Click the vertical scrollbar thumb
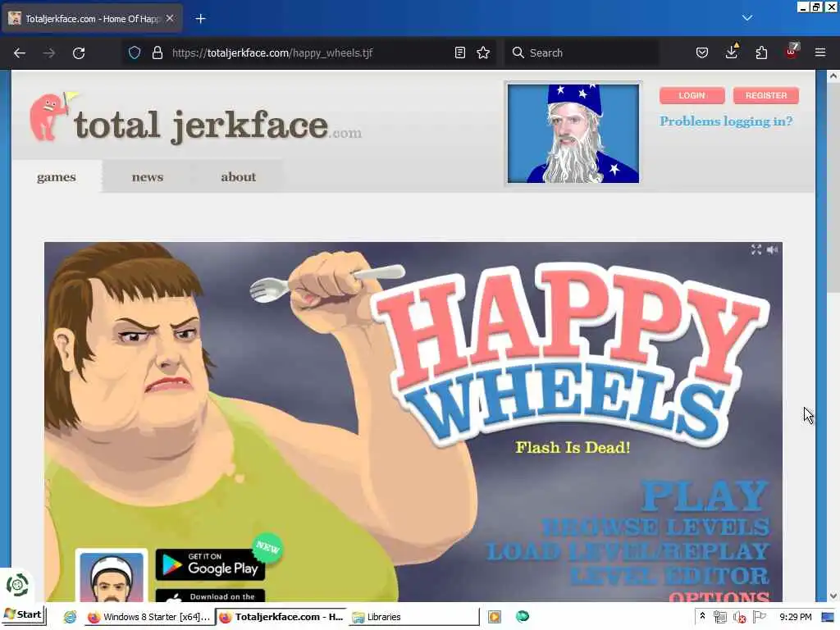Image resolution: width=840 pixels, height=630 pixels. coord(833,188)
